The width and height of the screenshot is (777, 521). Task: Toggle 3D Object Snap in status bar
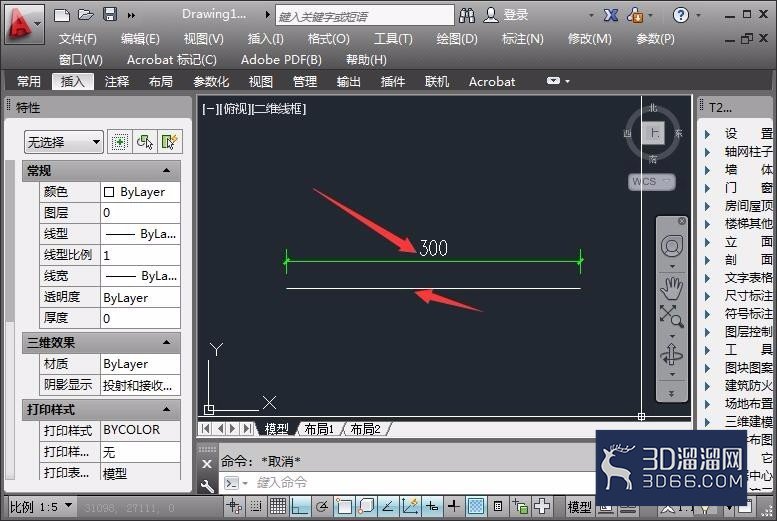pyautogui.click(x=366, y=506)
